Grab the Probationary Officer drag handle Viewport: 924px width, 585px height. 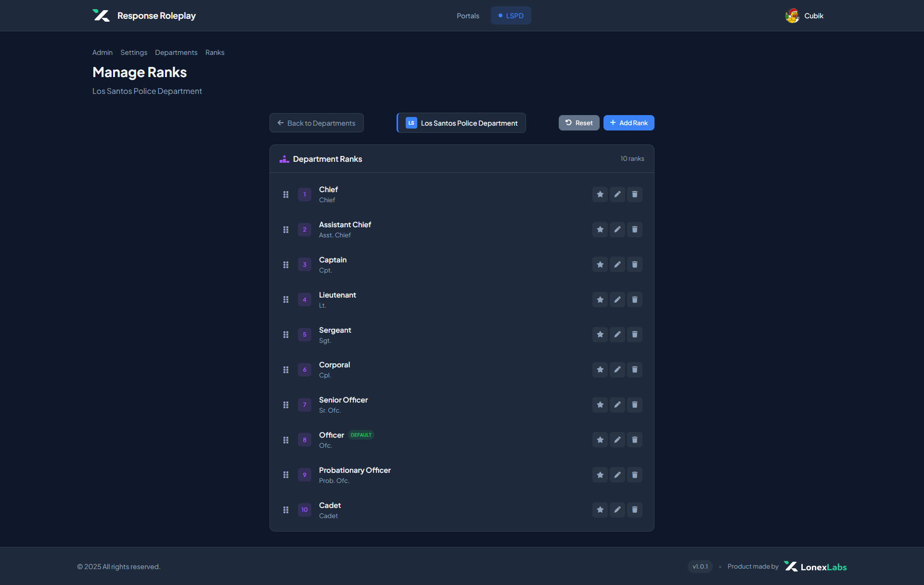(286, 475)
